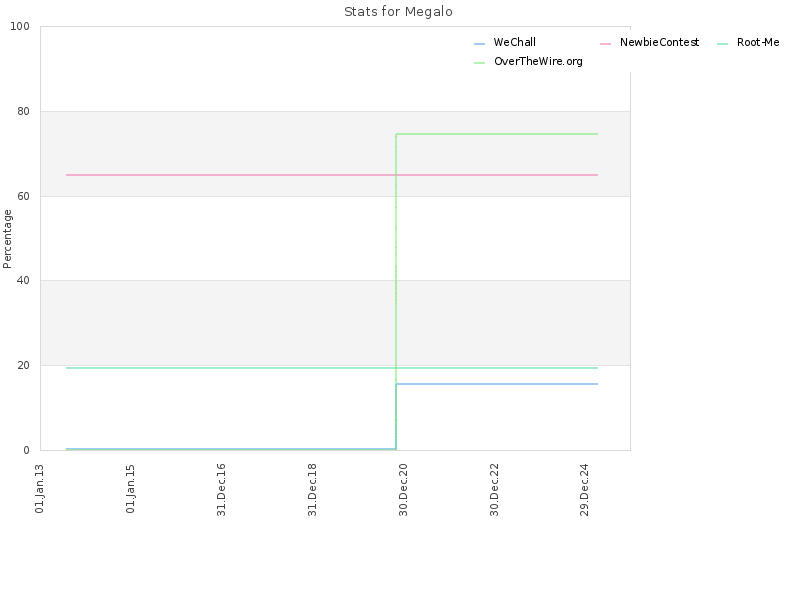Select the blue WeChall line segment
The image size is (800, 600).
[x=497, y=384]
